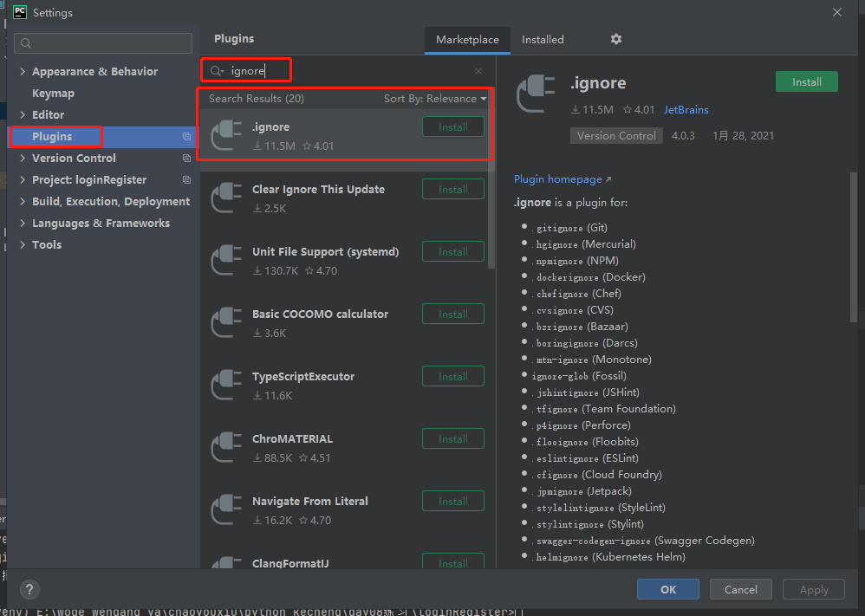Click the external link arrow after Plugin homepage

608,179
